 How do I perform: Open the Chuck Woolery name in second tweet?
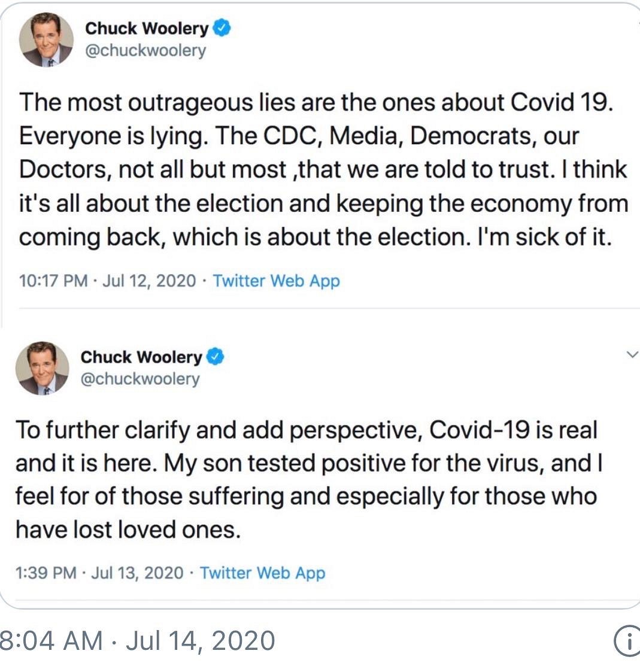click(141, 357)
